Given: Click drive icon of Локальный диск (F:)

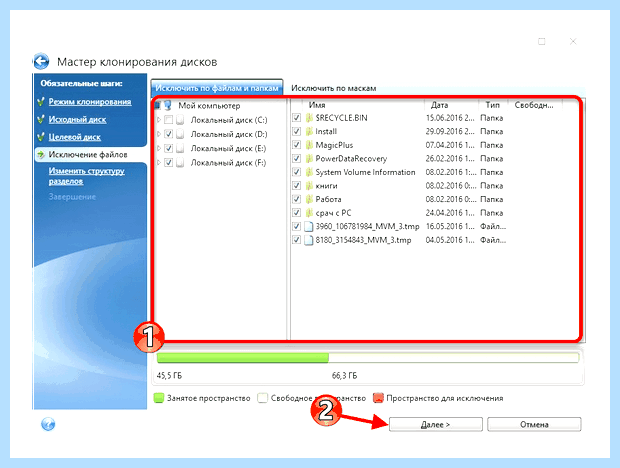Looking at the screenshot, I should 180,162.
